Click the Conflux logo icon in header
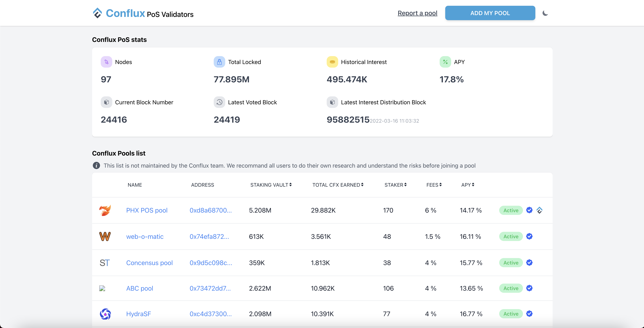Image resolution: width=644 pixels, height=328 pixels. pos(97,13)
